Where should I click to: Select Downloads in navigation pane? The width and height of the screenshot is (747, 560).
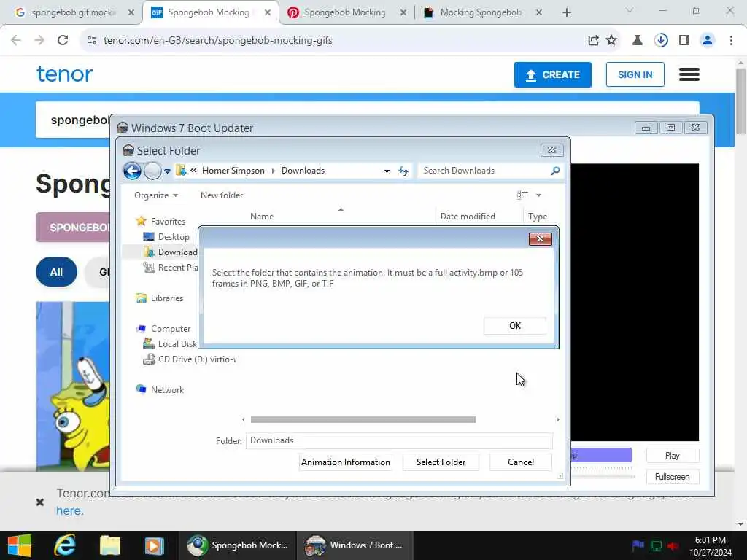(x=170, y=252)
